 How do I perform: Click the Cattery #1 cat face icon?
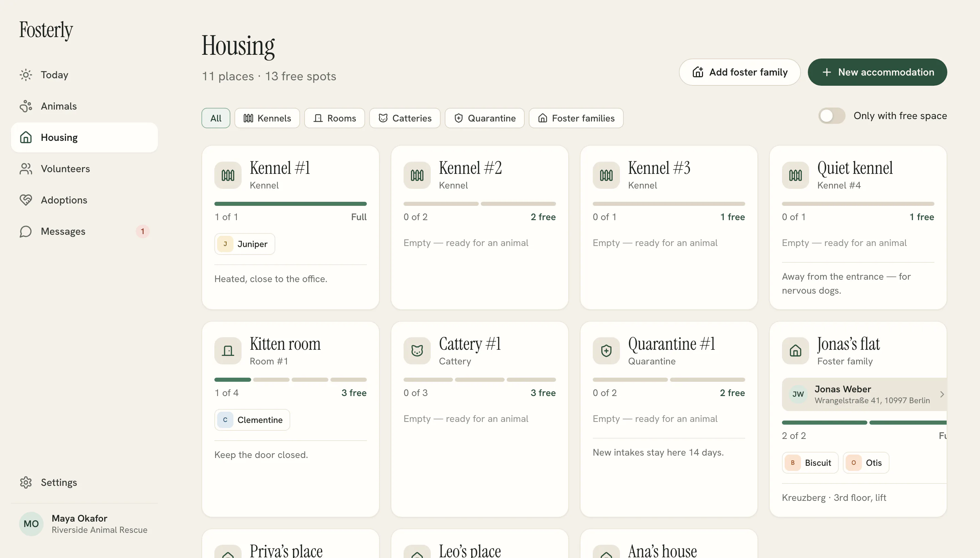tap(417, 351)
